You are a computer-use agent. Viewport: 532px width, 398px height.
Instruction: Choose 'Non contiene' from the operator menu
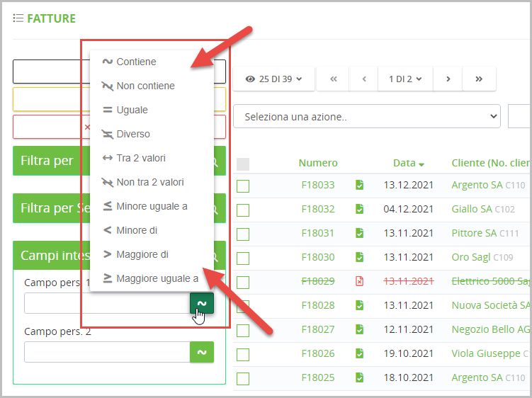click(145, 86)
